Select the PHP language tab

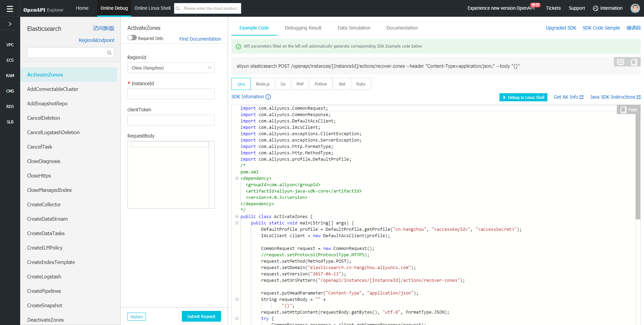(x=300, y=84)
